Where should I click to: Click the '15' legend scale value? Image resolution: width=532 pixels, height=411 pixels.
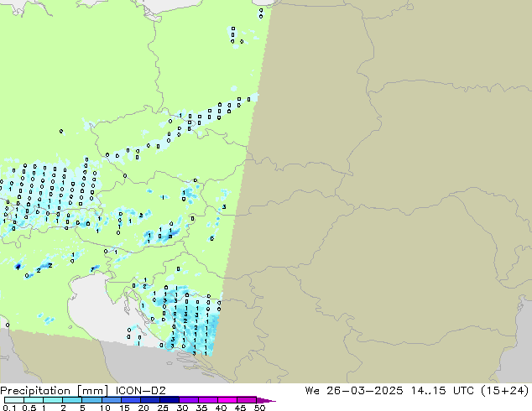[124, 408]
